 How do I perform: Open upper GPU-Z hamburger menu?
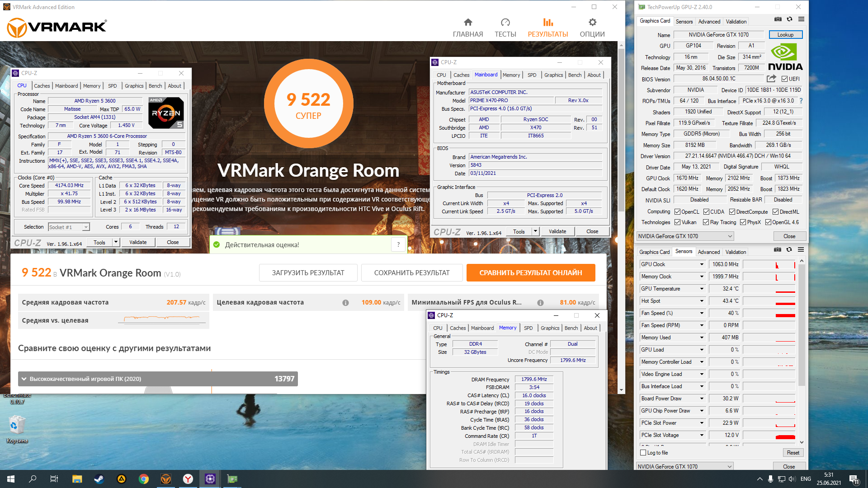tap(801, 19)
